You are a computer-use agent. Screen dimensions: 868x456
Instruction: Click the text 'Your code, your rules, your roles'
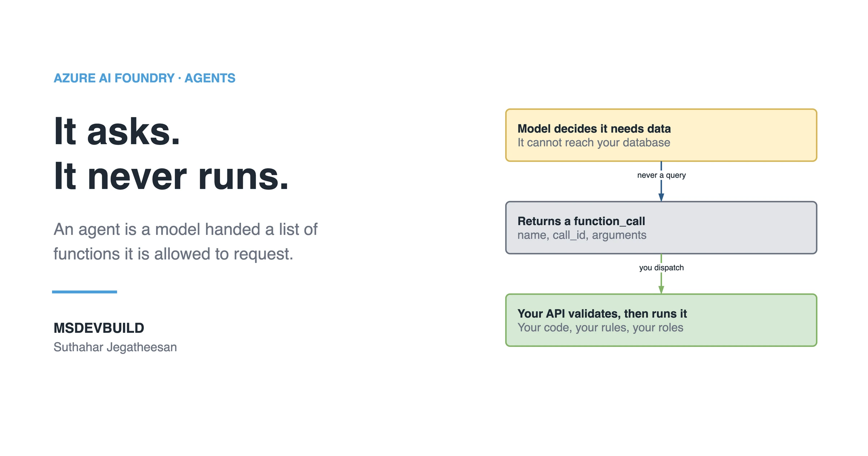click(600, 328)
